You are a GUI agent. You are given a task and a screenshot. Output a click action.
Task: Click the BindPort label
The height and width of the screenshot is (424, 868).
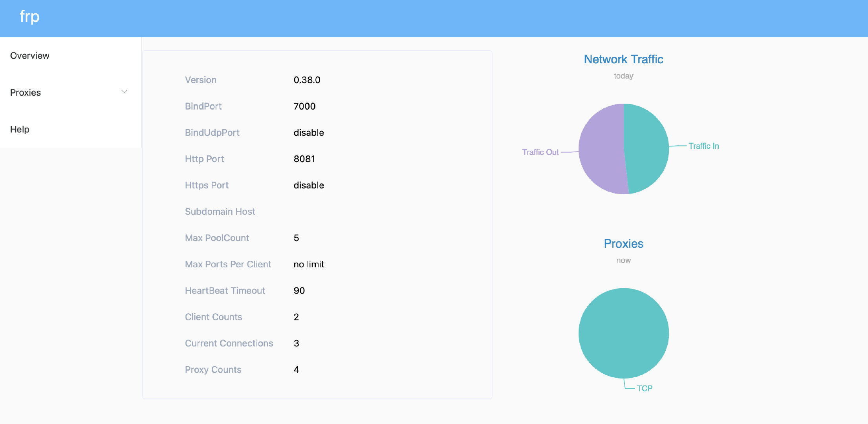[203, 106]
